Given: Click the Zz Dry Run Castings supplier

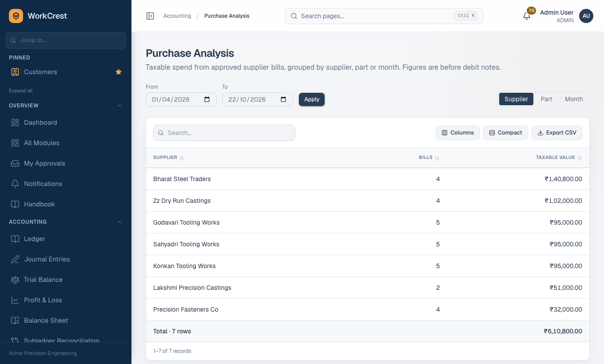Looking at the screenshot, I should click(x=182, y=201).
